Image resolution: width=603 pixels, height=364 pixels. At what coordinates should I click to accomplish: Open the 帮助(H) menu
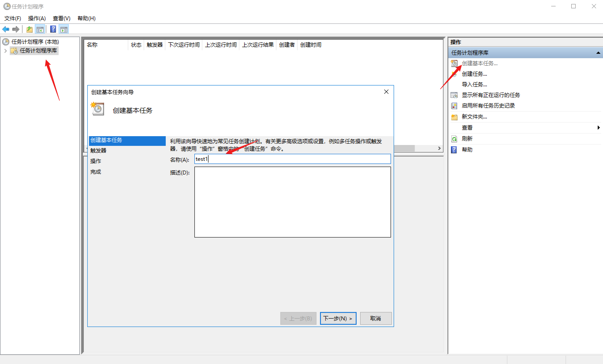point(87,18)
